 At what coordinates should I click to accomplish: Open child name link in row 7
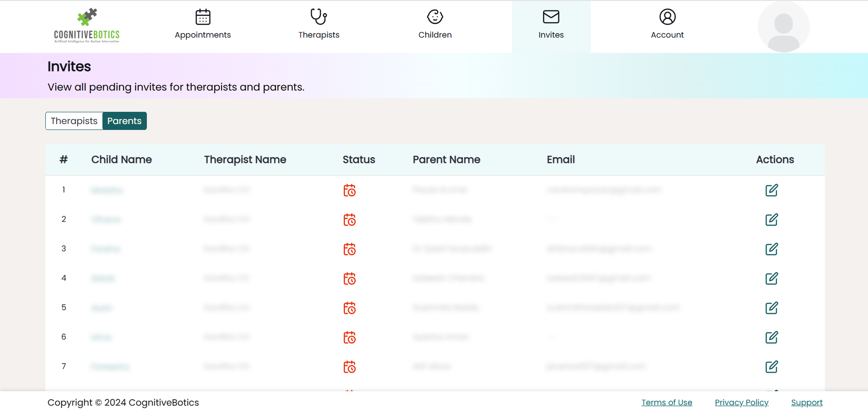coord(110,367)
